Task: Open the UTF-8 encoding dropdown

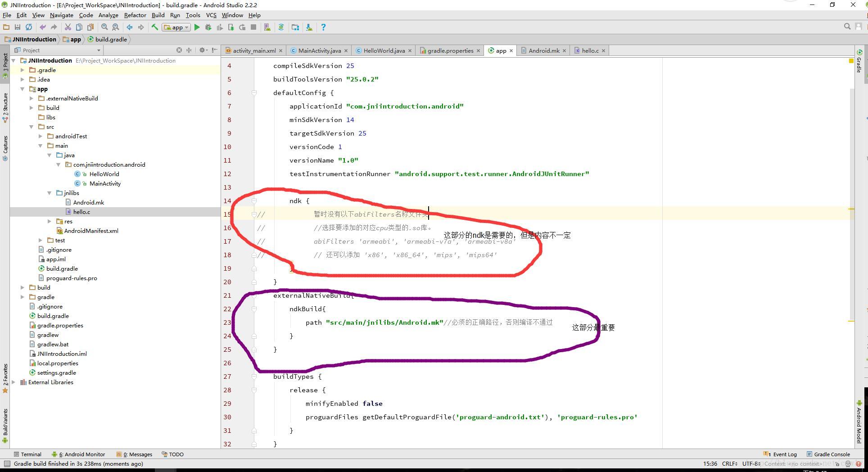Action: click(x=750, y=464)
